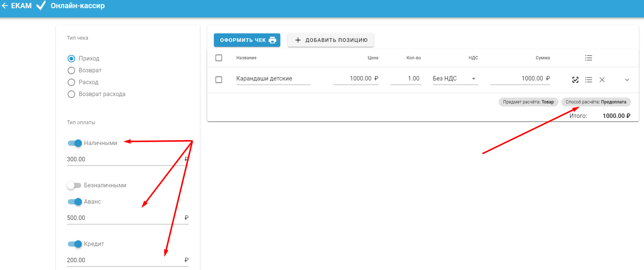Image resolution: width=644 pixels, height=270 pixels.
Task: Click the Цена column header
Action: [x=373, y=58]
